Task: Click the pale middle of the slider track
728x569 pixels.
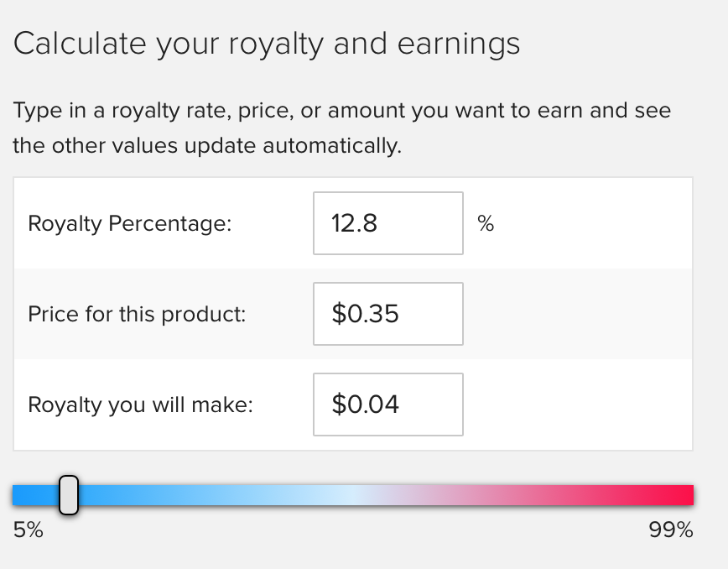Action: pyautogui.click(x=353, y=495)
